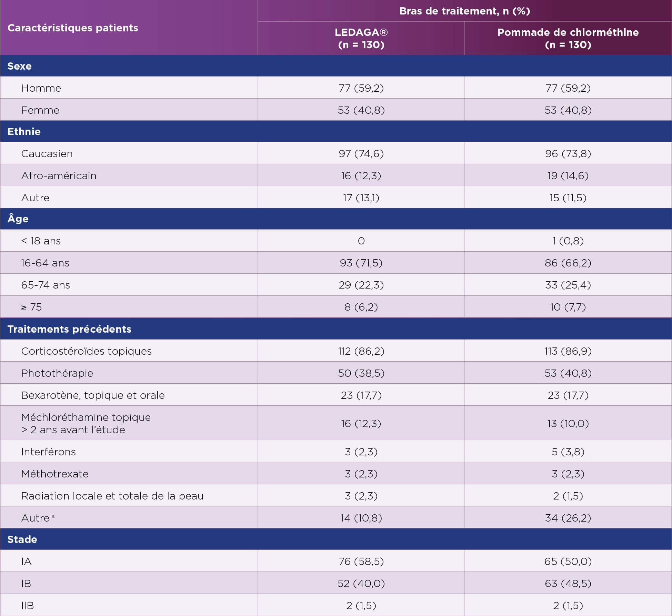Select the Âge section heading
672x616 pixels.
(x=18, y=219)
